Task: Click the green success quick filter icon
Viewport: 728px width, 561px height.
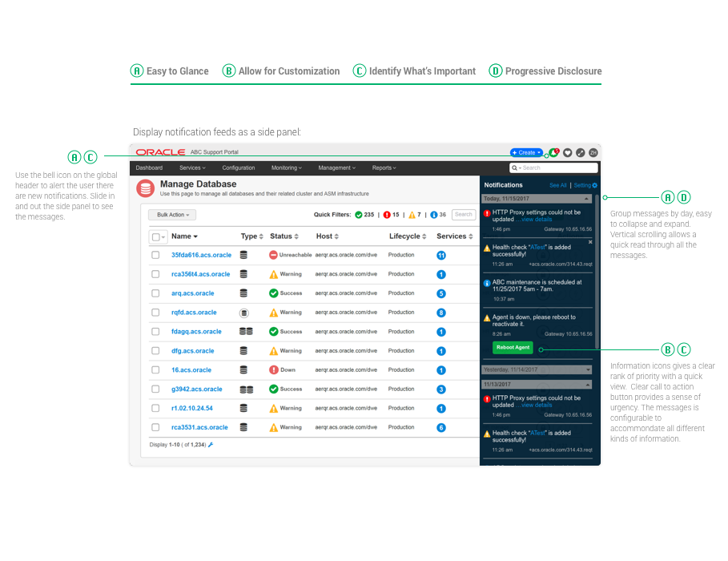Action: coord(358,215)
